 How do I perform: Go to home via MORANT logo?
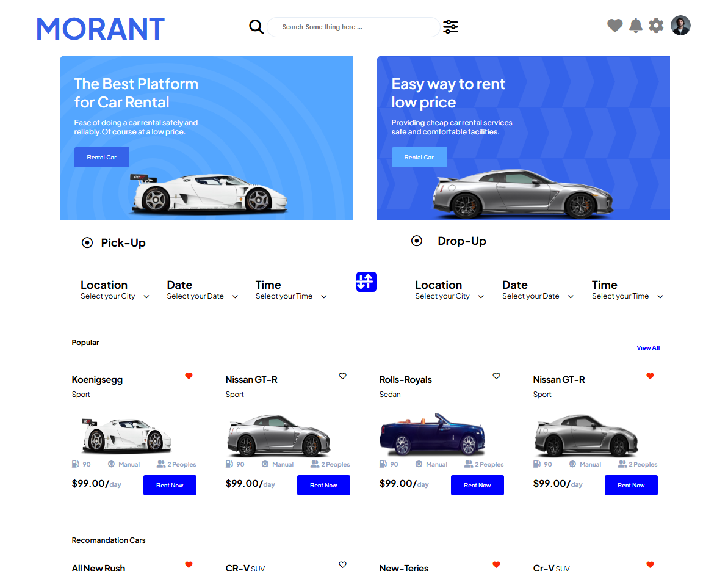[x=101, y=29]
